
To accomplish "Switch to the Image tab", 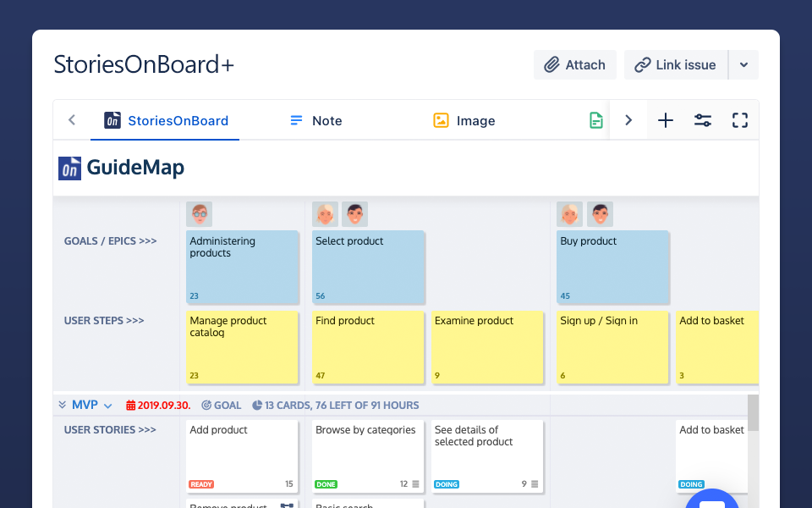I will [464, 121].
